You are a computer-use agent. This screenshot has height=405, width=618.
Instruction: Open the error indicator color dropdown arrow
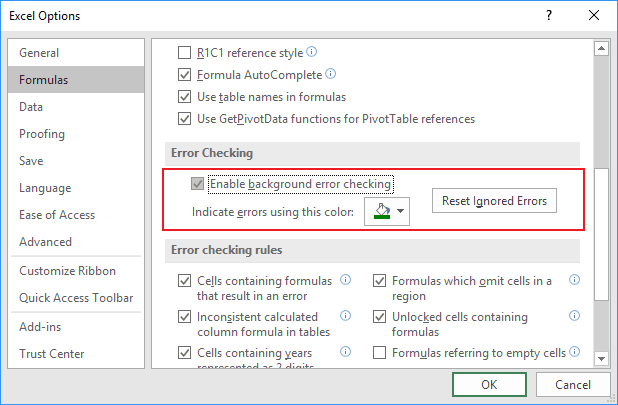[x=401, y=212]
